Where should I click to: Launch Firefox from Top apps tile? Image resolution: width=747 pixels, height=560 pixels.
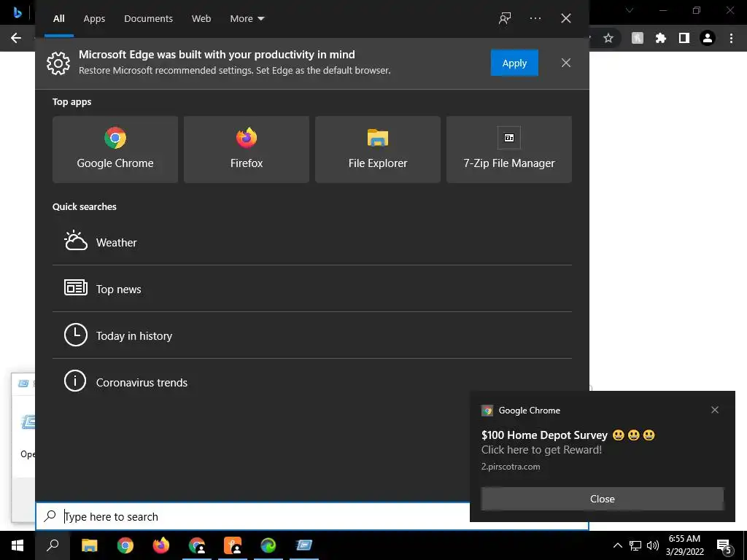[x=247, y=149]
